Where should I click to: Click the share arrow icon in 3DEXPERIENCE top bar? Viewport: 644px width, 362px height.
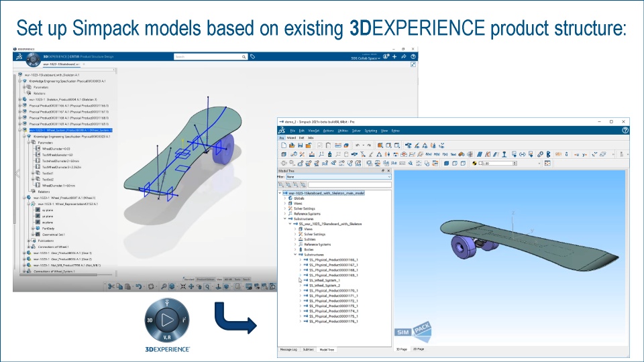point(404,56)
